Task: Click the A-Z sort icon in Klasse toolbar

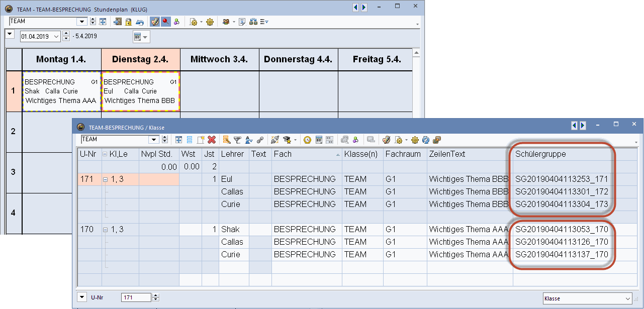Action: 249,140
